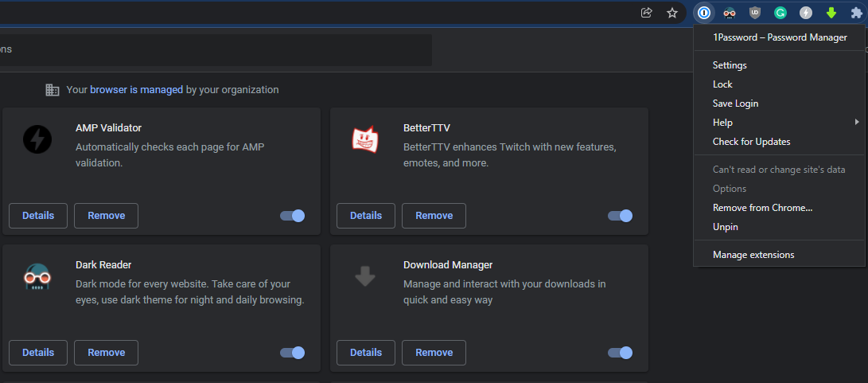Click the uBlock Origin shield toolbar icon
Screen dimensions: 868x383
755,13
